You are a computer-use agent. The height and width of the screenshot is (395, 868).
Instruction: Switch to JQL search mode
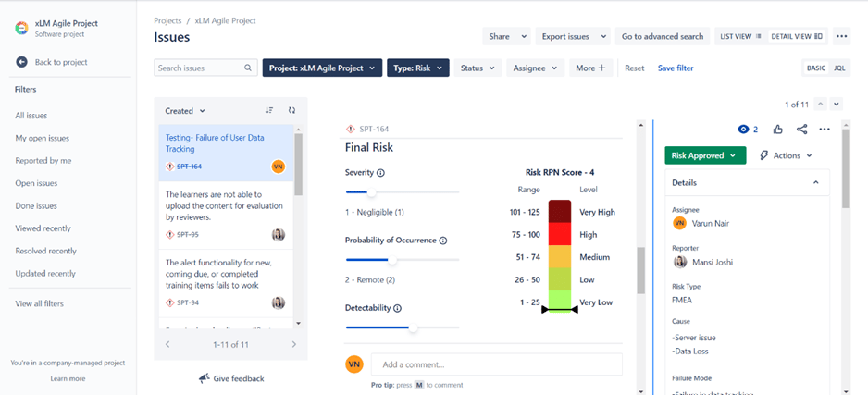[x=839, y=68]
